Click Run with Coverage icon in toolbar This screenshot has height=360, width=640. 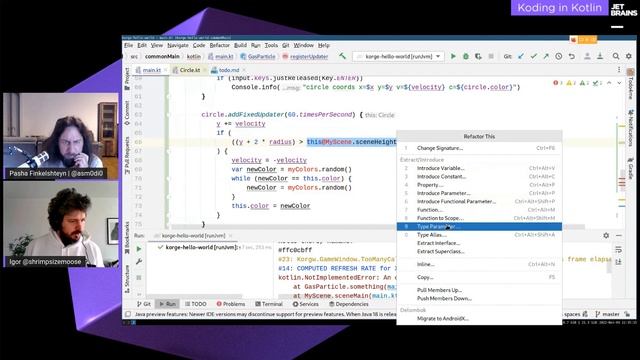[478, 56]
